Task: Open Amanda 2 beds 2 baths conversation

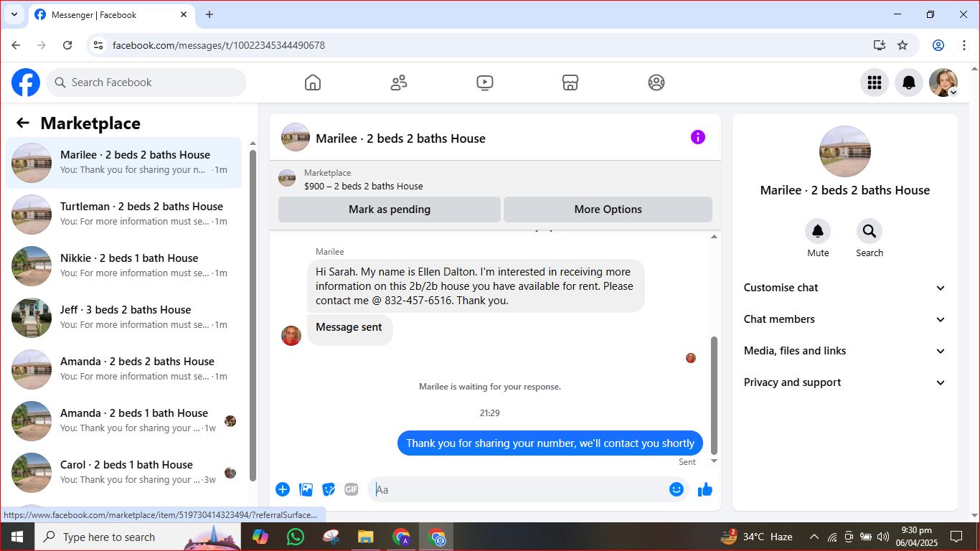Action: tap(123, 369)
